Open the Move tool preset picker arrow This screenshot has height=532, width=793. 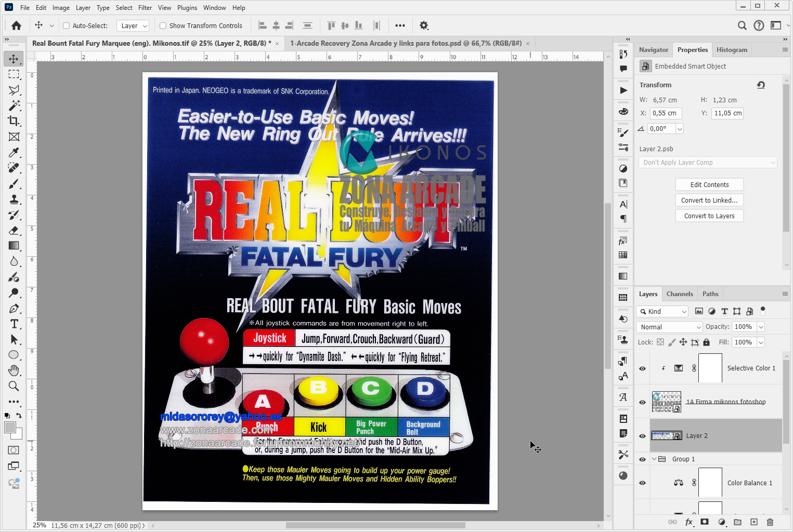[x=51, y=25]
